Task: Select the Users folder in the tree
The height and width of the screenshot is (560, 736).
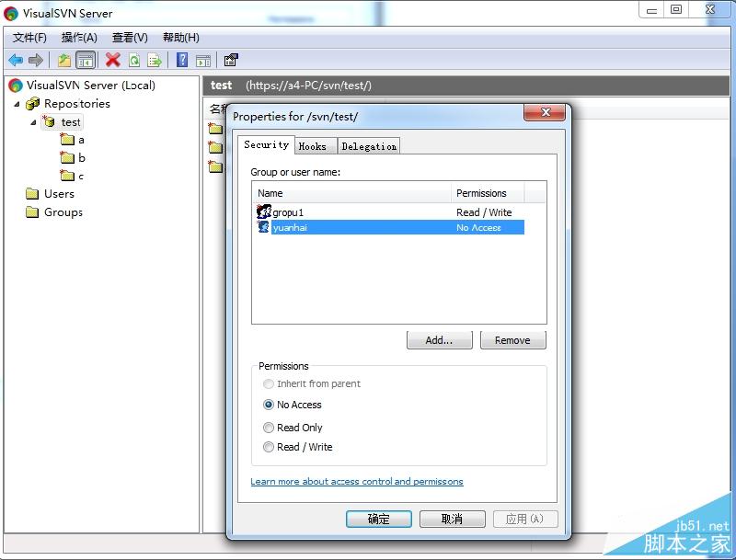Action: (x=59, y=194)
